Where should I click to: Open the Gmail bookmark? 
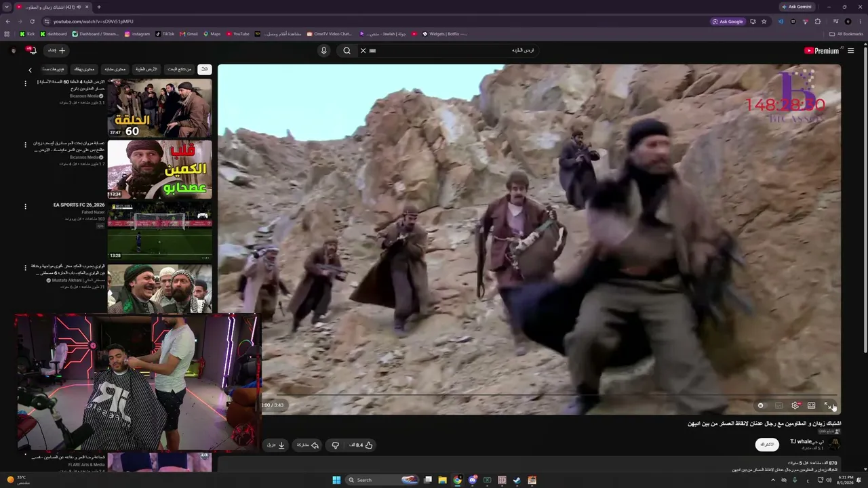tap(189, 34)
